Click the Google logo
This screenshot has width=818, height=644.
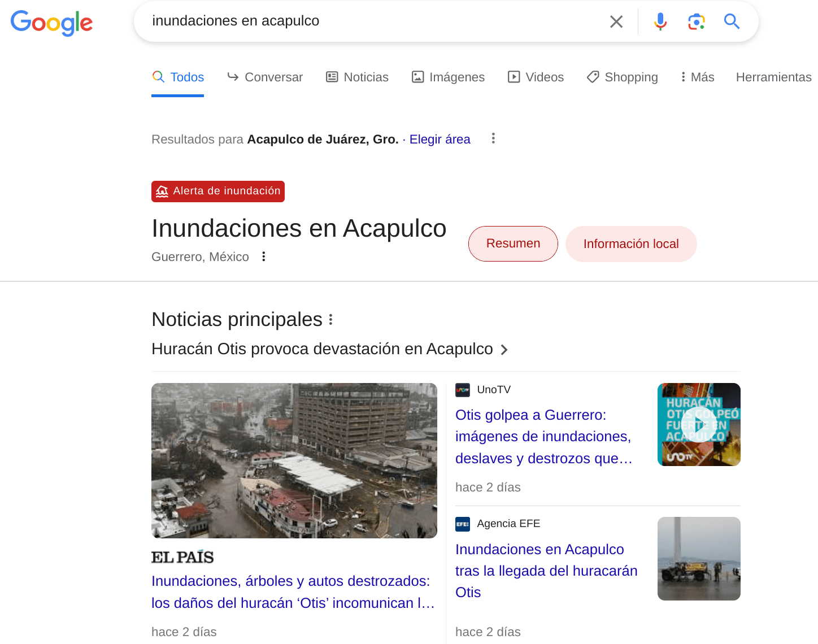click(51, 23)
